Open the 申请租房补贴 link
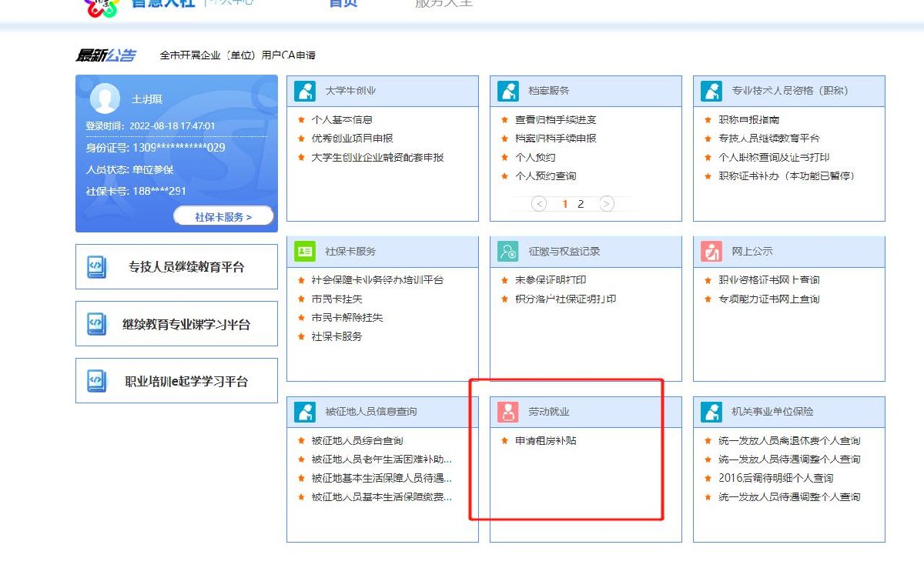Image resolution: width=924 pixels, height=568 pixels. click(x=546, y=441)
